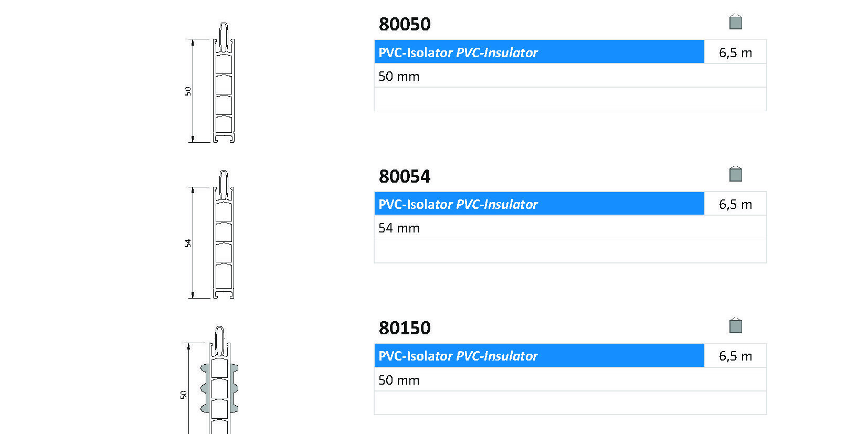
Task: Select the 80054 profile cross-section drawing
Action: click(x=224, y=235)
